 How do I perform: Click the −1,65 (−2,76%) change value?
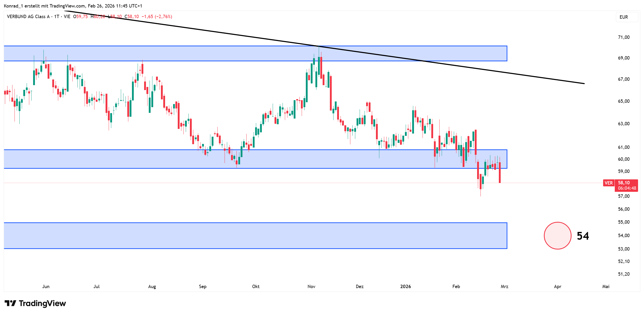[x=157, y=17]
